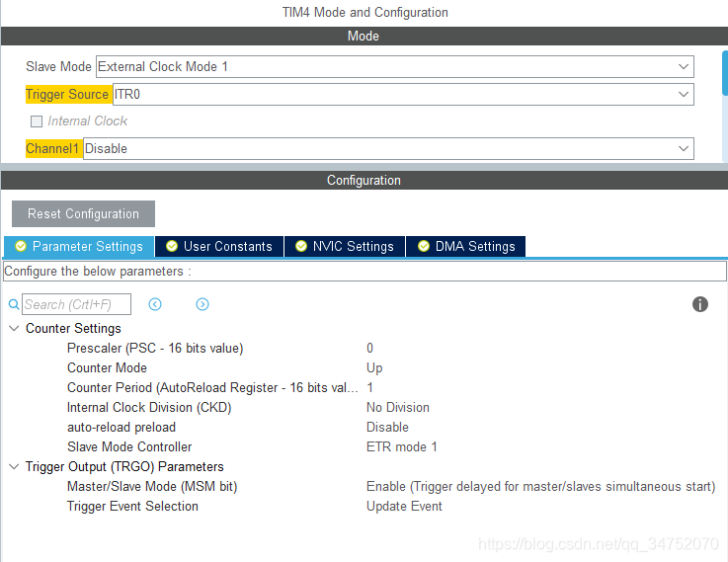Open the parameter info icon
Viewport: 728px width, 562px height.
[700, 304]
